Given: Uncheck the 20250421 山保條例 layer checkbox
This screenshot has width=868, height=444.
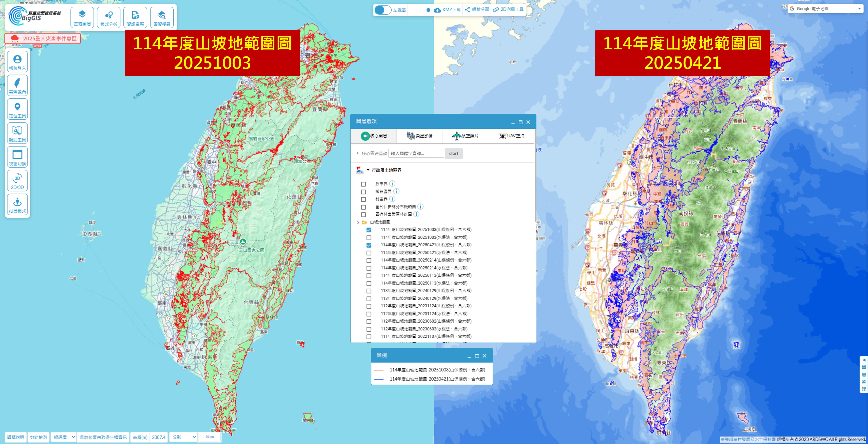Looking at the screenshot, I should coord(369,245).
